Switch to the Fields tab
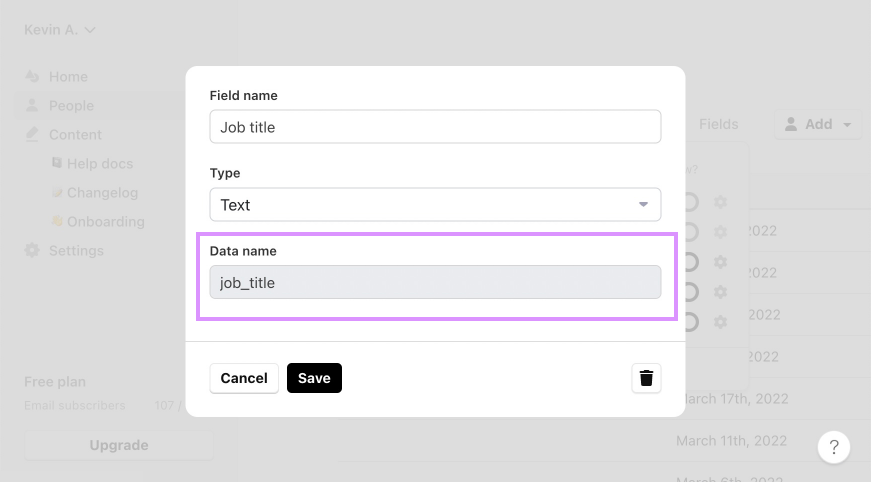Image resolution: width=871 pixels, height=482 pixels. [718, 124]
